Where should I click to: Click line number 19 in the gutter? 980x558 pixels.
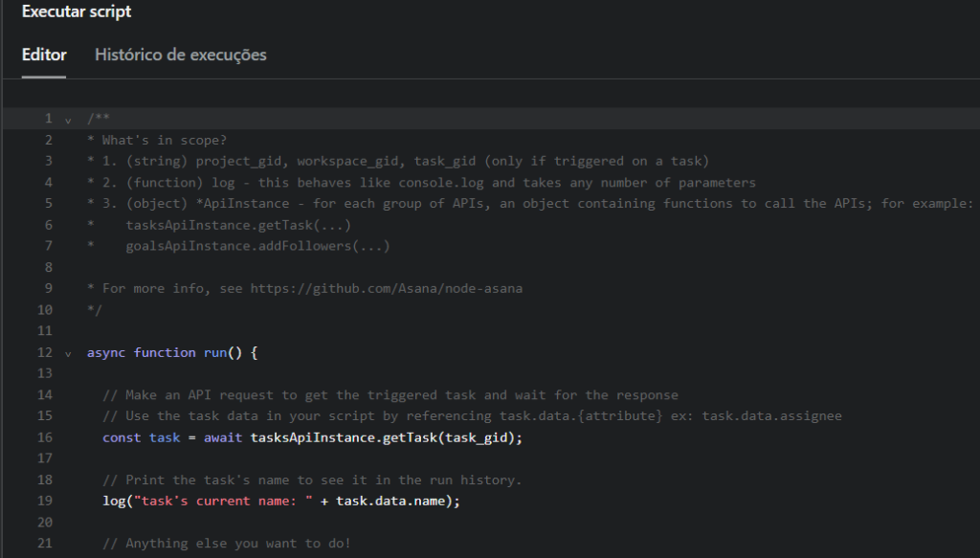(44, 501)
